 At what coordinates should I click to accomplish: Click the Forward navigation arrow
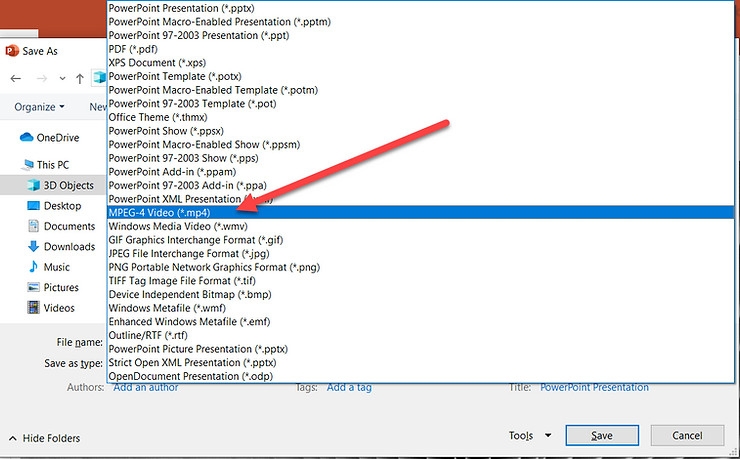pyautogui.click(x=42, y=78)
